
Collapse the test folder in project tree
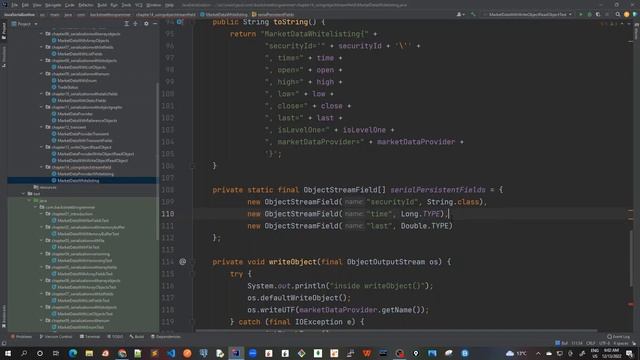[x=24, y=194]
